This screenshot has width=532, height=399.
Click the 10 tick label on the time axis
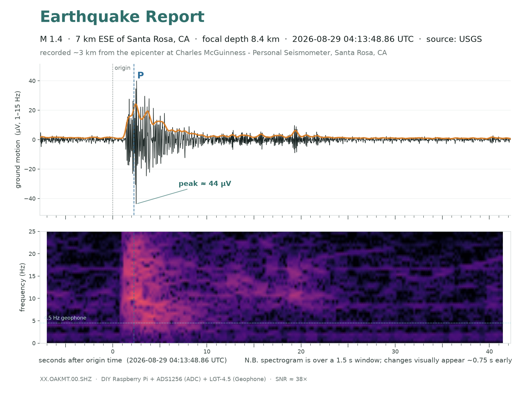(207, 351)
